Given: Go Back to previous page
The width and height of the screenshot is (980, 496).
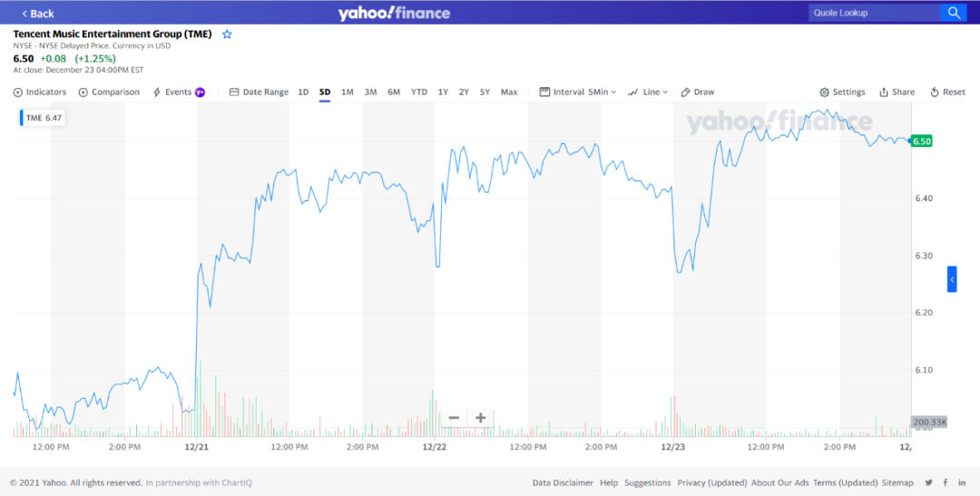Looking at the screenshot, I should coord(37,14).
